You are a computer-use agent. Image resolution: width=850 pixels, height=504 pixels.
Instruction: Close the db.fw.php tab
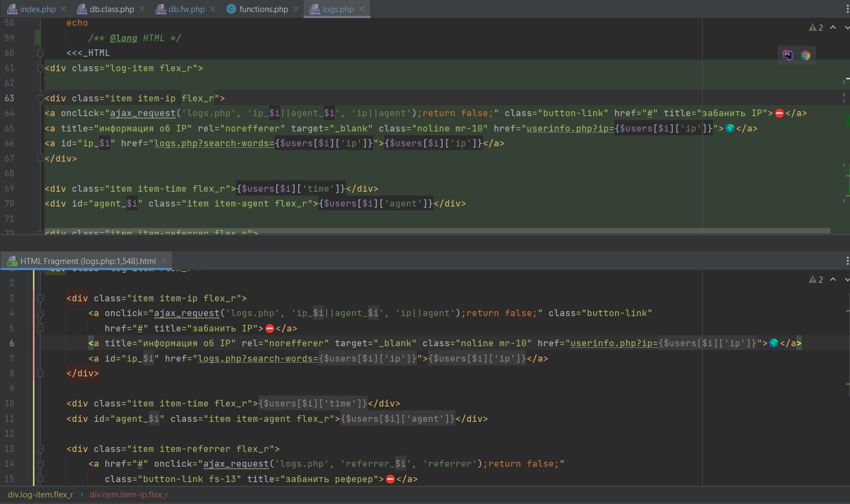(213, 9)
